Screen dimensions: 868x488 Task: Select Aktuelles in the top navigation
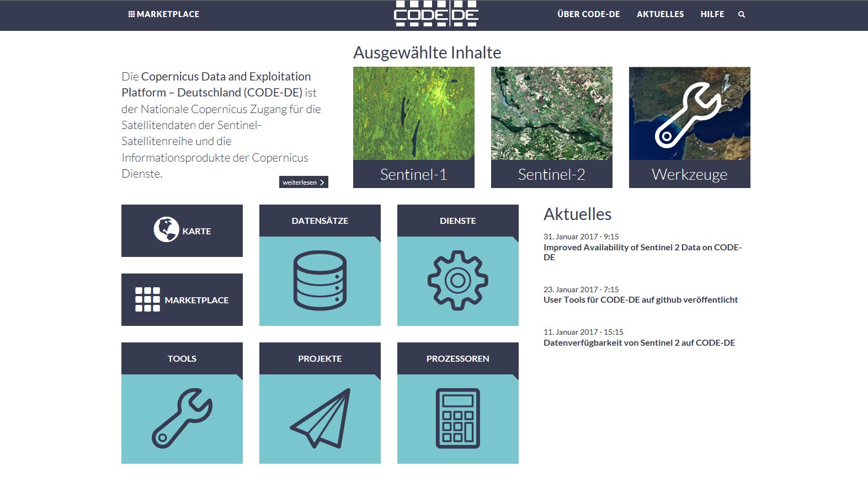pos(660,14)
